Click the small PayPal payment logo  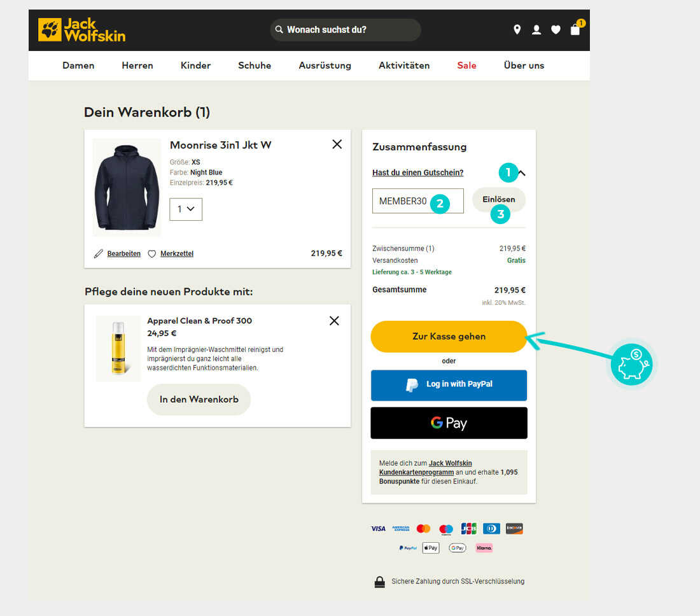coord(408,548)
